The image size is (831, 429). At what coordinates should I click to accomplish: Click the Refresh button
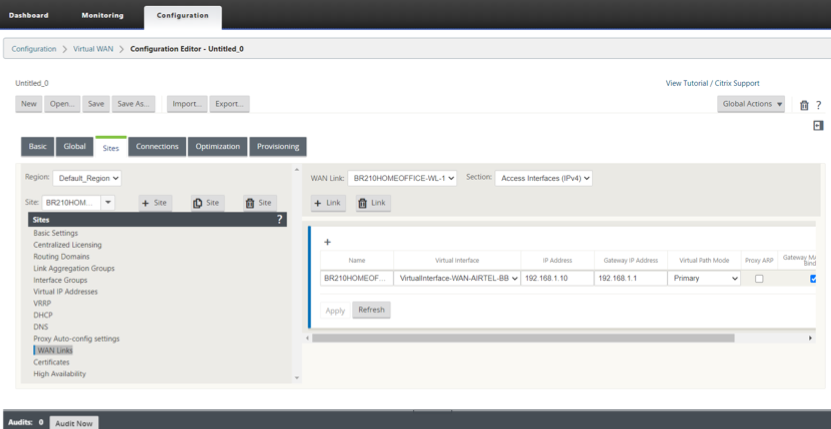(372, 310)
